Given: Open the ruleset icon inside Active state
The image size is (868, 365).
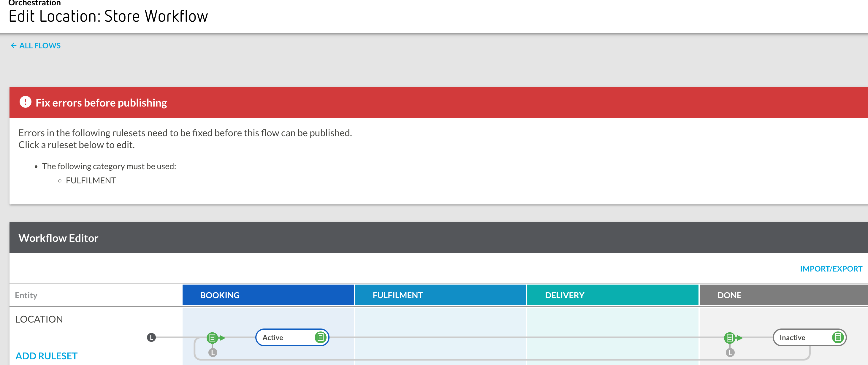Looking at the screenshot, I should [320, 337].
